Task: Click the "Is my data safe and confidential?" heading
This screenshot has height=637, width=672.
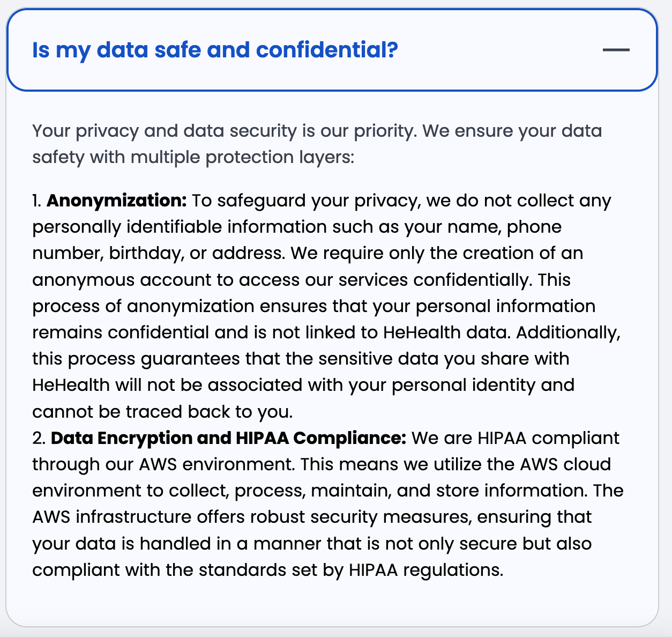Action: [215, 50]
